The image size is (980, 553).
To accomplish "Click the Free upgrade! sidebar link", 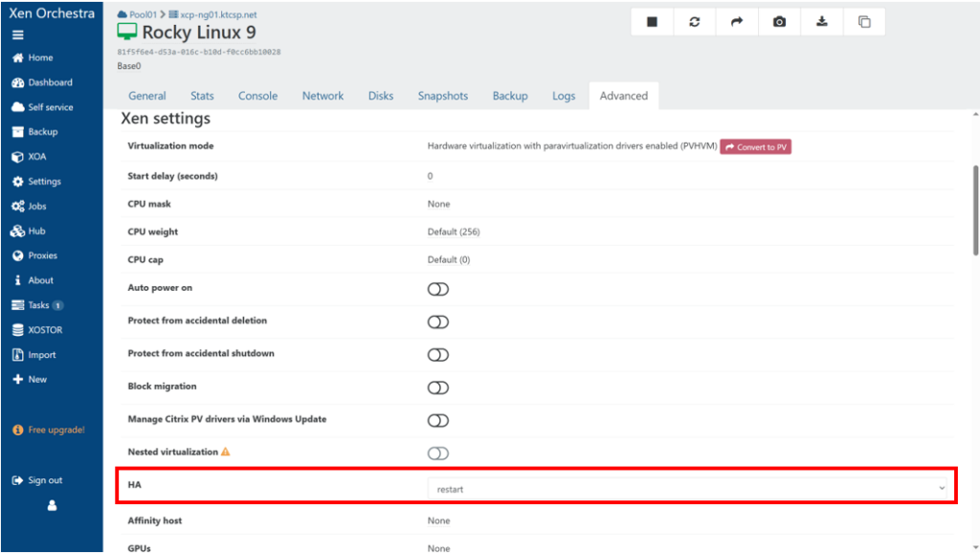I will (x=56, y=430).
